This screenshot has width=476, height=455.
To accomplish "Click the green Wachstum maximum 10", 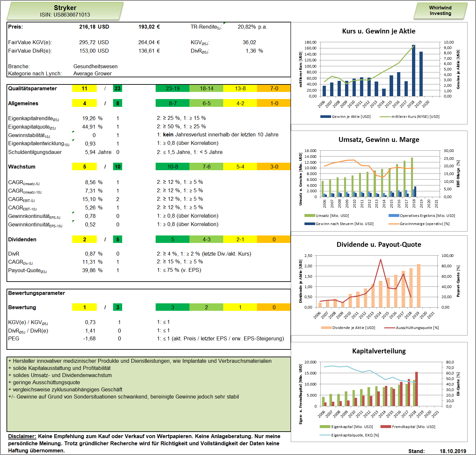I will pos(118,167).
